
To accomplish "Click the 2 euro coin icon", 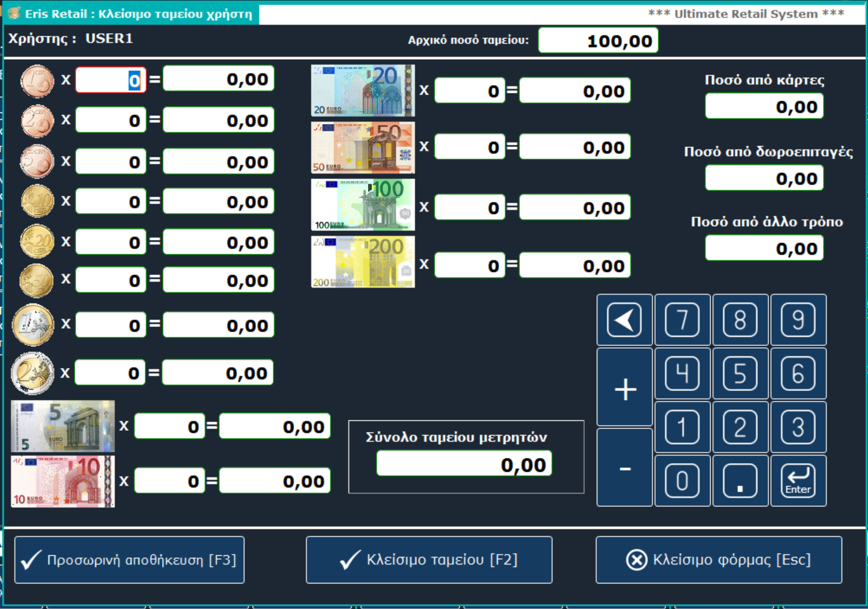I will pos(32,373).
